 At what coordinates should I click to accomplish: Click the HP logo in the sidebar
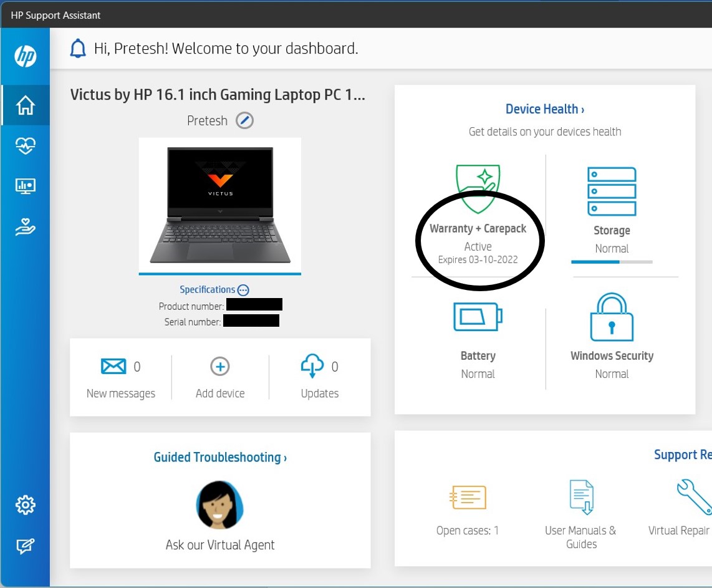[x=25, y=54]
